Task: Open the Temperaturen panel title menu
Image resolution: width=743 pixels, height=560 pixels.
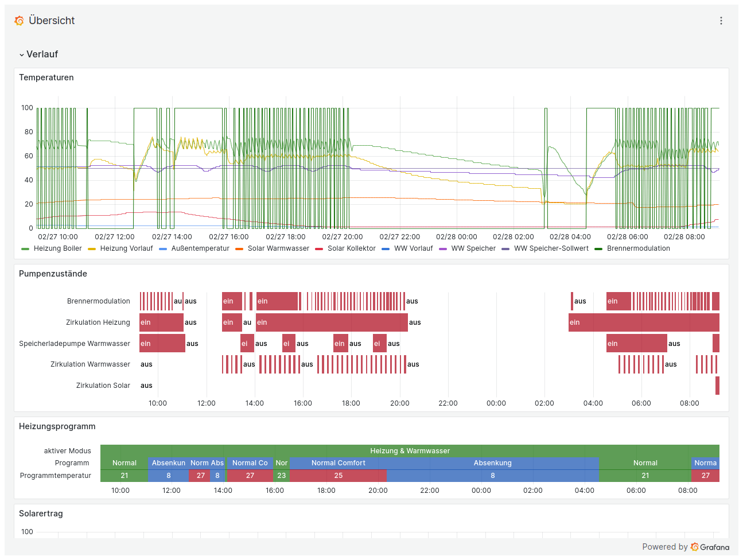Action: point(46,77)
